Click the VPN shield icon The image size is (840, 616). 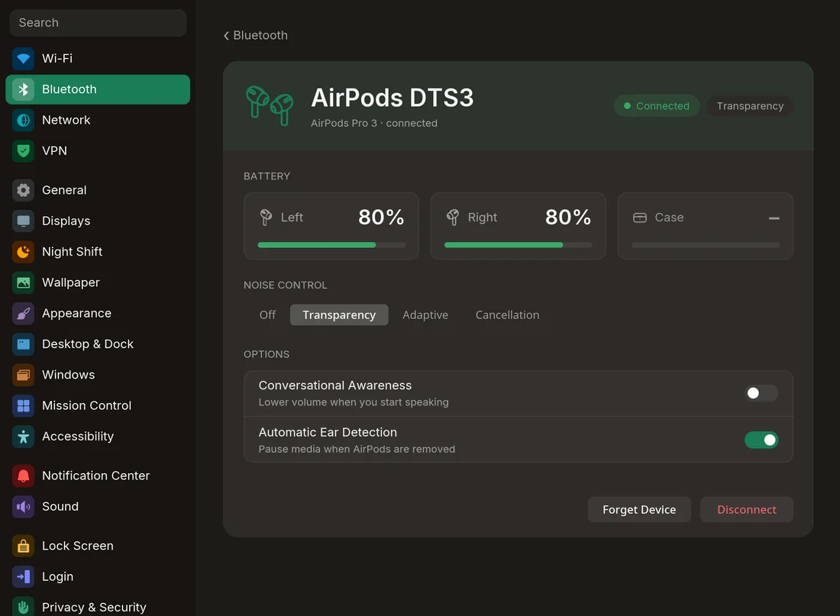(23, 151)
